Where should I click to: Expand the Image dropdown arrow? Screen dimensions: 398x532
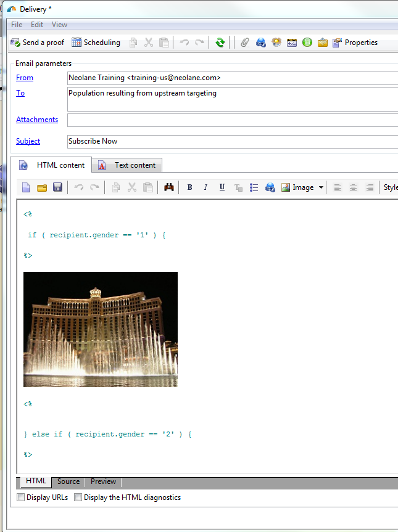tap(321, 187)
